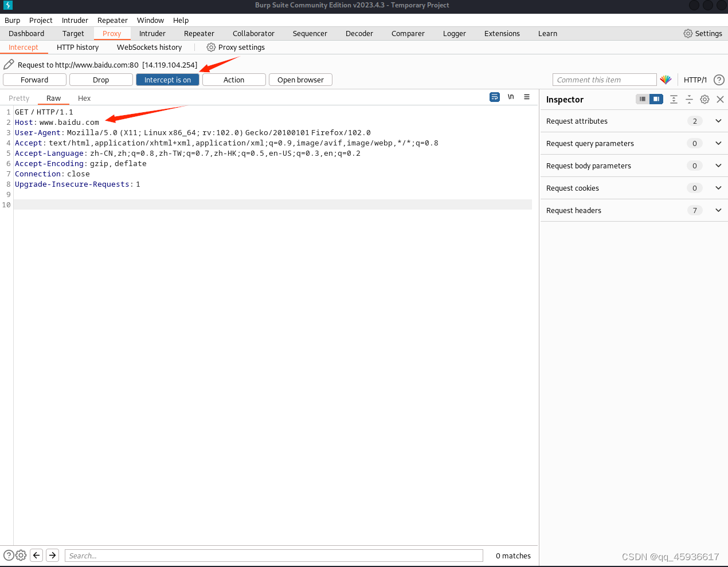Click the HTTP/1 protocol label

coord(695,80)
